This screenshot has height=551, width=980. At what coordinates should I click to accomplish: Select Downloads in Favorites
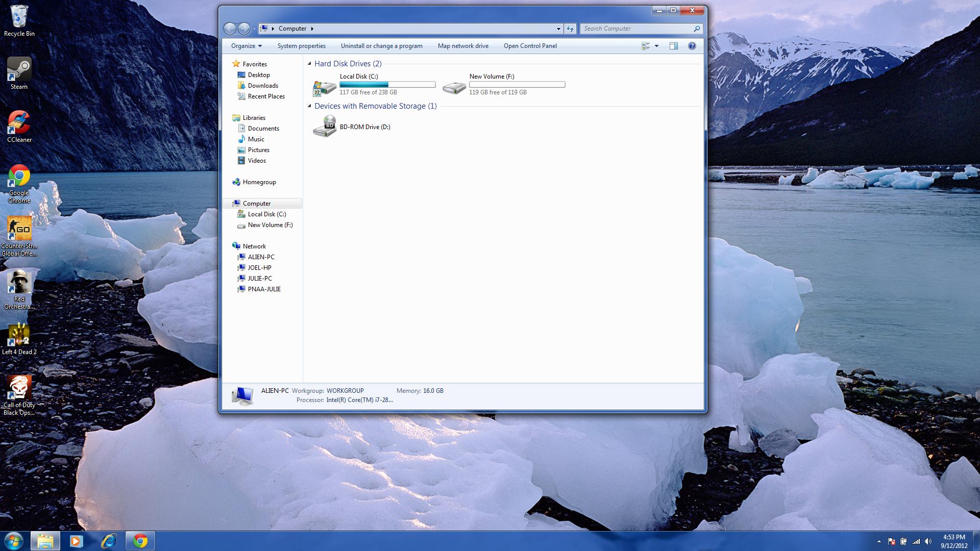click(263, 86)
